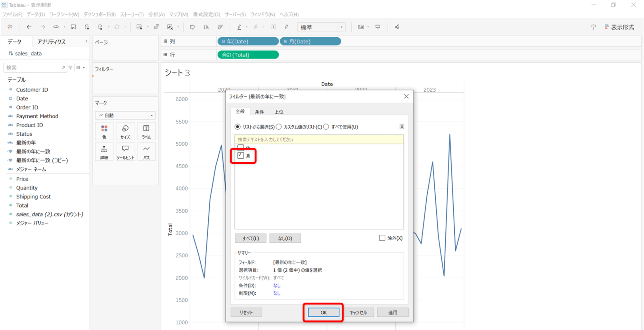Click the add new data source icon
Viewport: 644px width, 330px height.
click(x=87, y=27)
